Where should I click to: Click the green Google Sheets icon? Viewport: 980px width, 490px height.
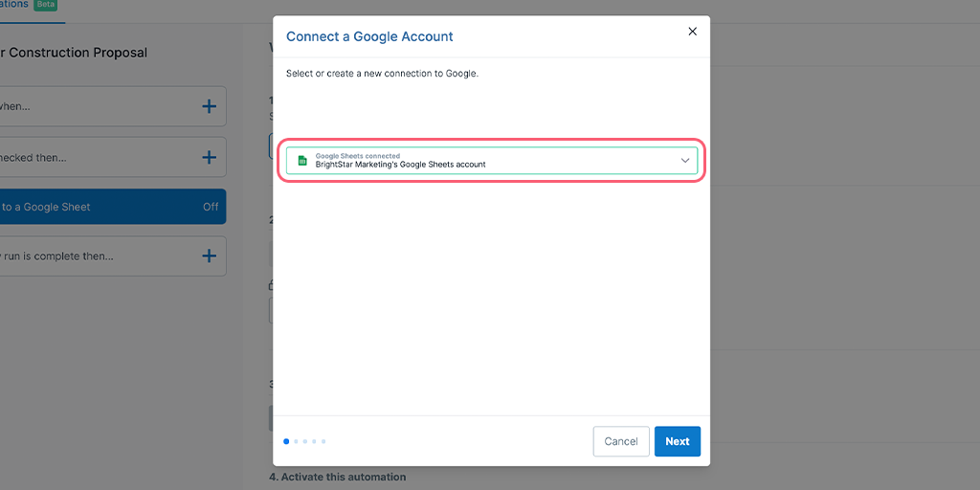point(302,161)
